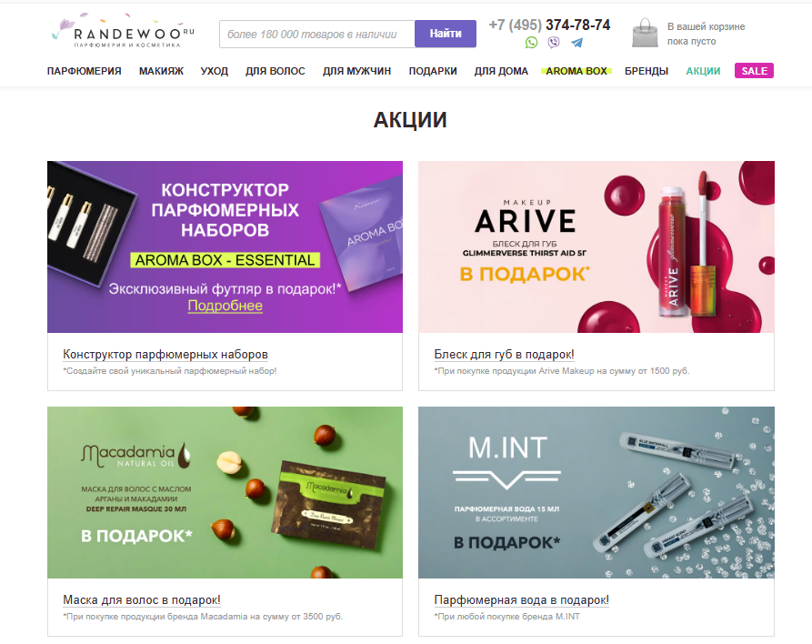Open the Arive lip gloss banner

[596, 247]
